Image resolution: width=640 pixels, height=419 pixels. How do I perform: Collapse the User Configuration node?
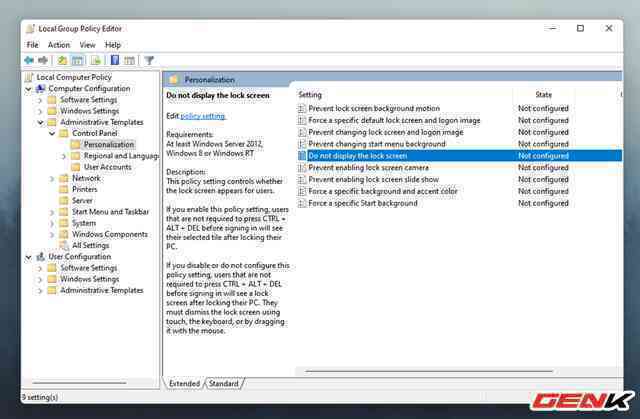point(28,257)
